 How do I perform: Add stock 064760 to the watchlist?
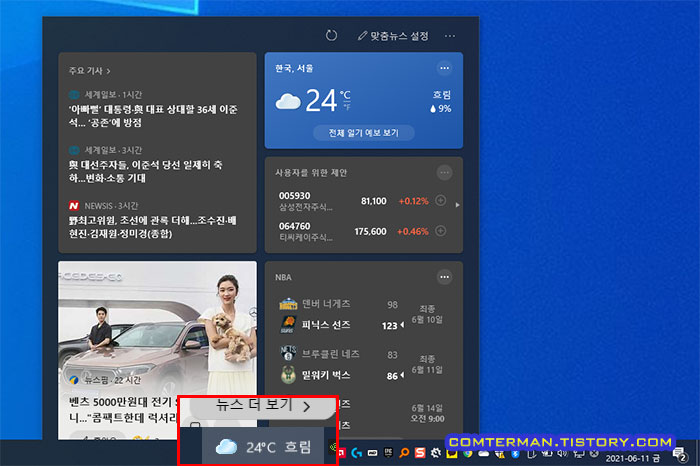click(441, 231)
